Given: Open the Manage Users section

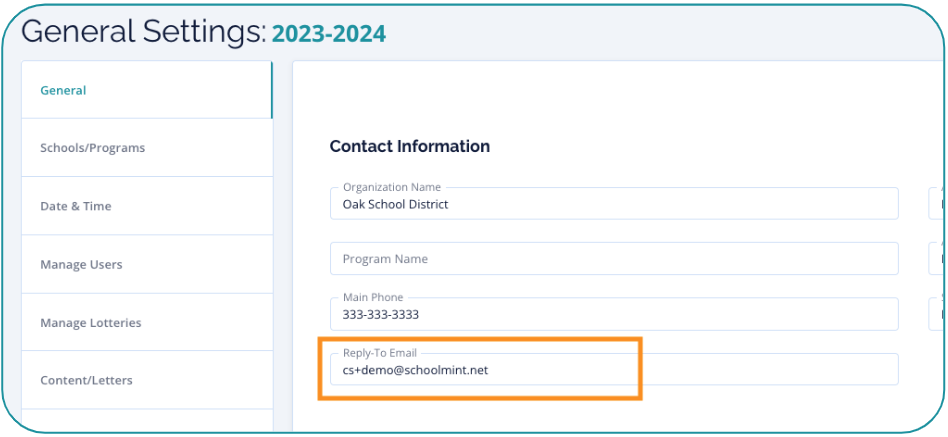Looking at the screenshot, I should [81, 264].
